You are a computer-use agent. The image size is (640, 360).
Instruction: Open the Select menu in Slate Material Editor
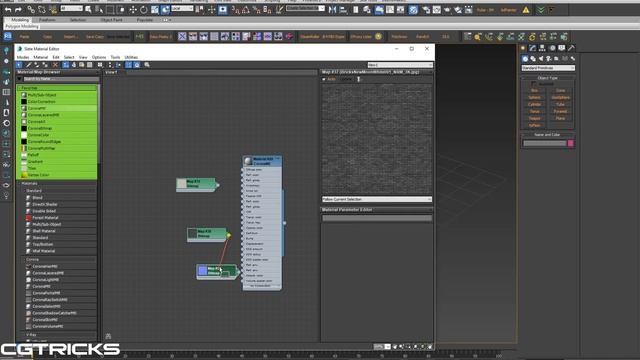click(69, 58)
